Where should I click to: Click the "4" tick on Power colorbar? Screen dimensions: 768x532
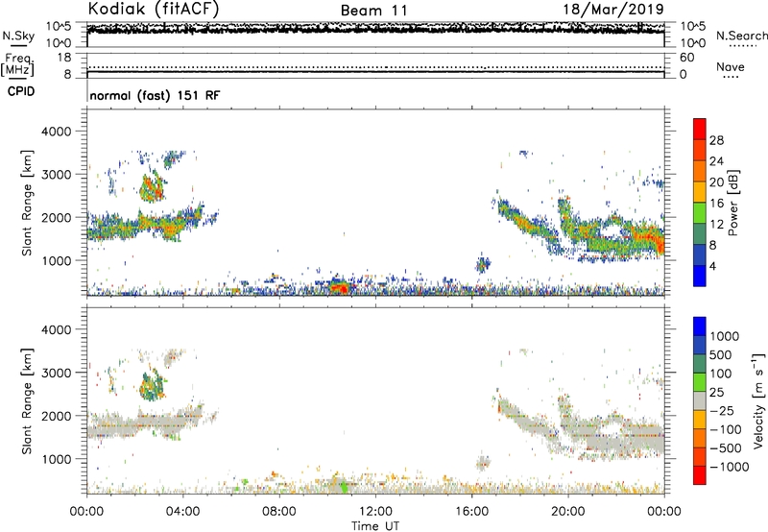pos(712,266)
